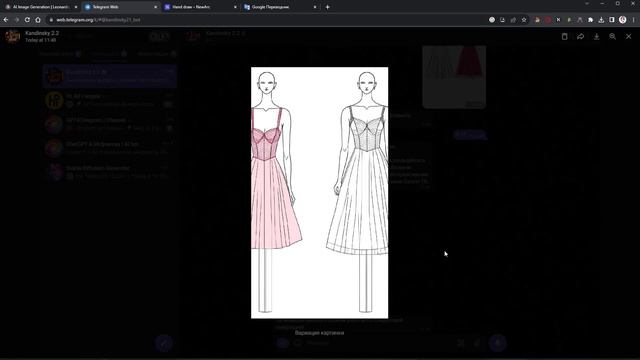Zoom the image with the magnifier icon
The width and height of the screenshot is (640, 360).
[x=613, y=37]
